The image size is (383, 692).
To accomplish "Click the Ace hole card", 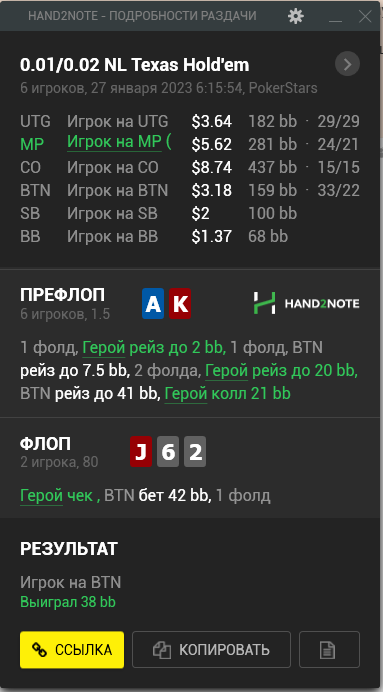I will (153, 304).
